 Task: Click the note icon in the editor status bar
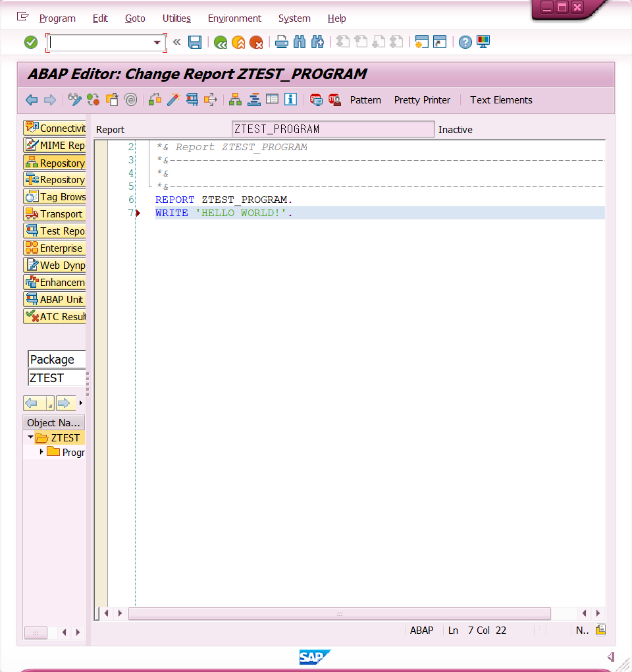601,630
